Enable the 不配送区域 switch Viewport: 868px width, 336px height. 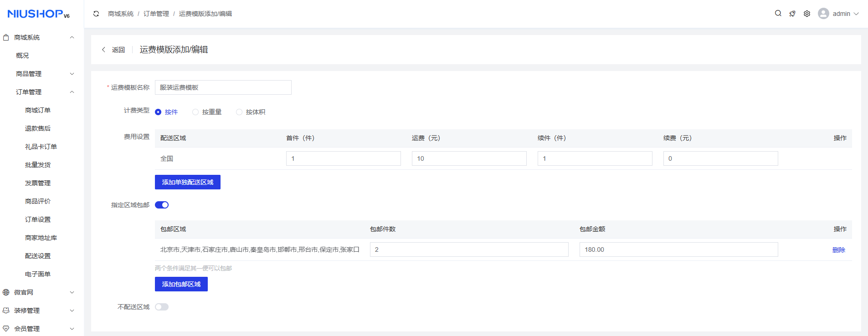[162, 307]
